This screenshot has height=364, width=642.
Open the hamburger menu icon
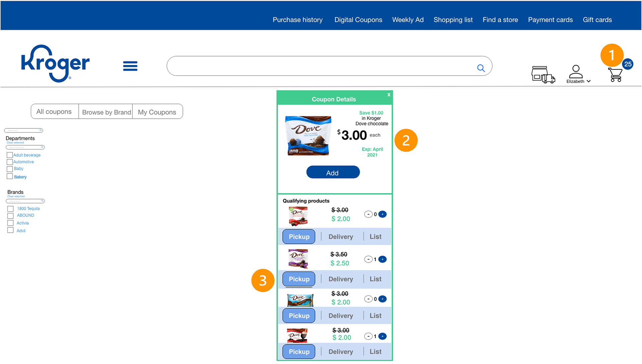pos(130,66)
